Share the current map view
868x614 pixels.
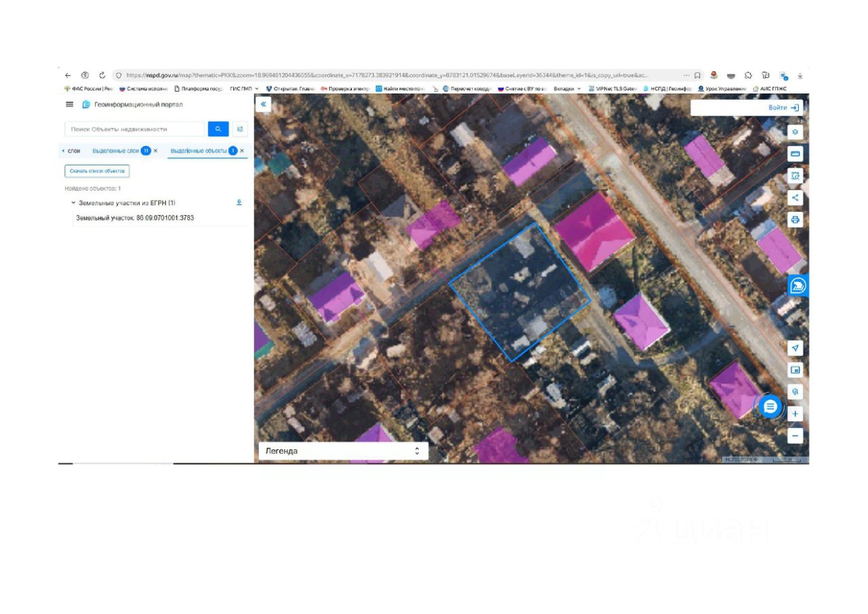pyautogui.click(x=795, y=197)
